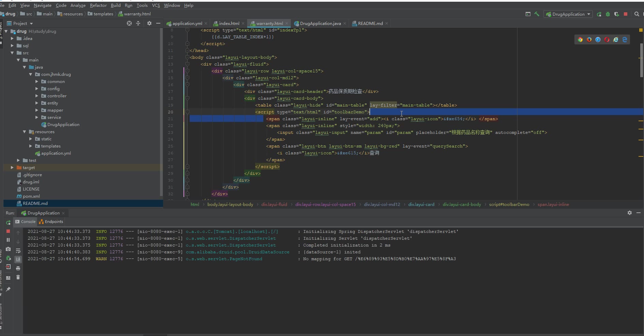644x336 pixels.
Task: Minimize the Run tool window
Action: pyautogui.click(x=639, y=212)
